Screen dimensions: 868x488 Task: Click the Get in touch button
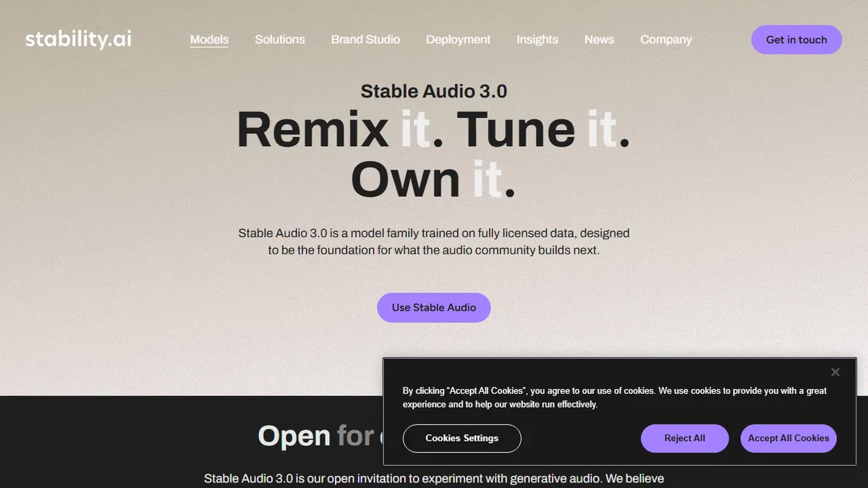tap(796, 40)
